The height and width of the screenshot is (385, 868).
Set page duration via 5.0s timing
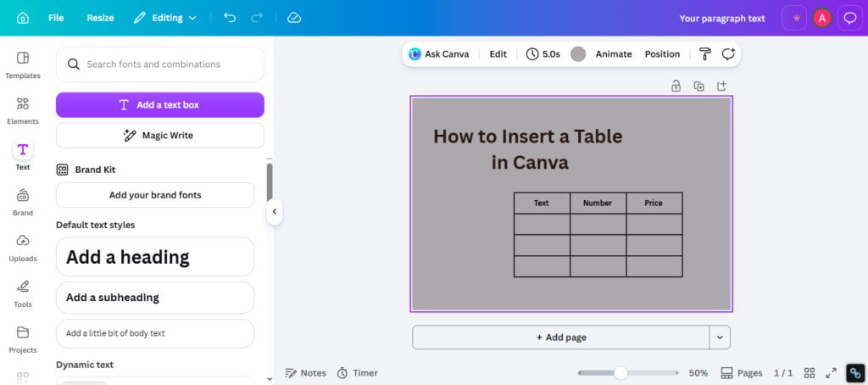pos(543,53)
